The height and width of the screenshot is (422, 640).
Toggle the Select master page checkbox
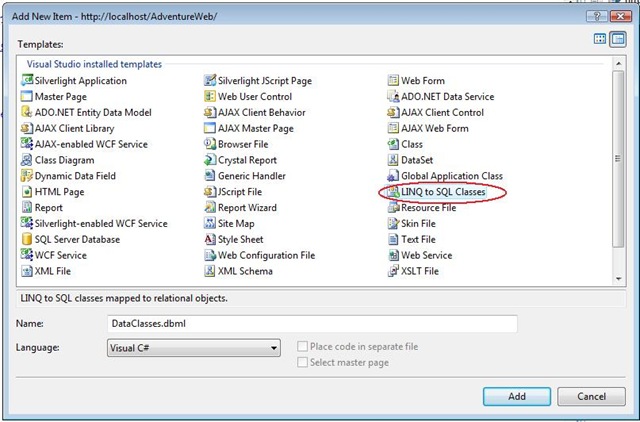(301, 363)
